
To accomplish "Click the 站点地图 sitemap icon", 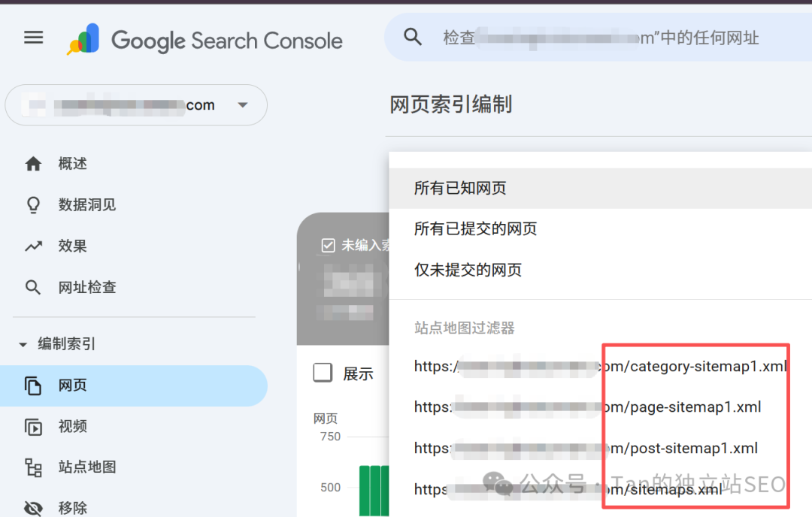I will pos(33,468).
